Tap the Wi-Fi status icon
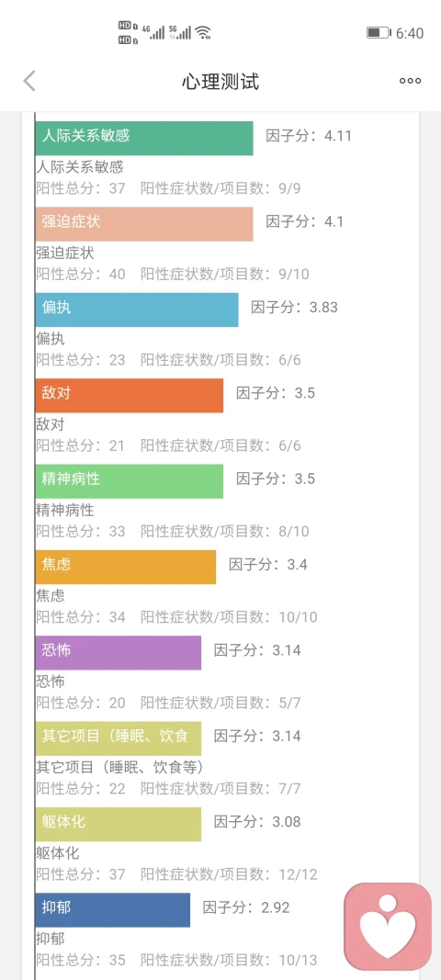 pos(203,32)
